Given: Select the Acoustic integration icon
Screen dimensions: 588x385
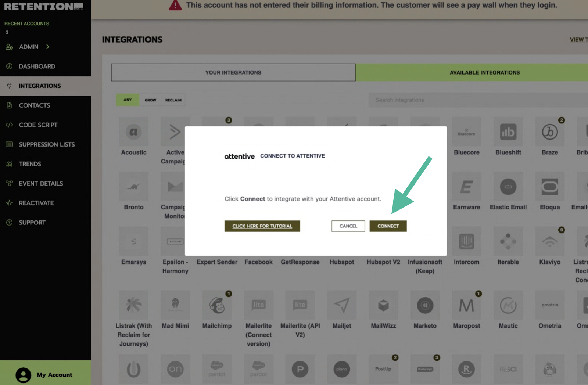Looking at the screenshot, I should [x=133, y=132].
